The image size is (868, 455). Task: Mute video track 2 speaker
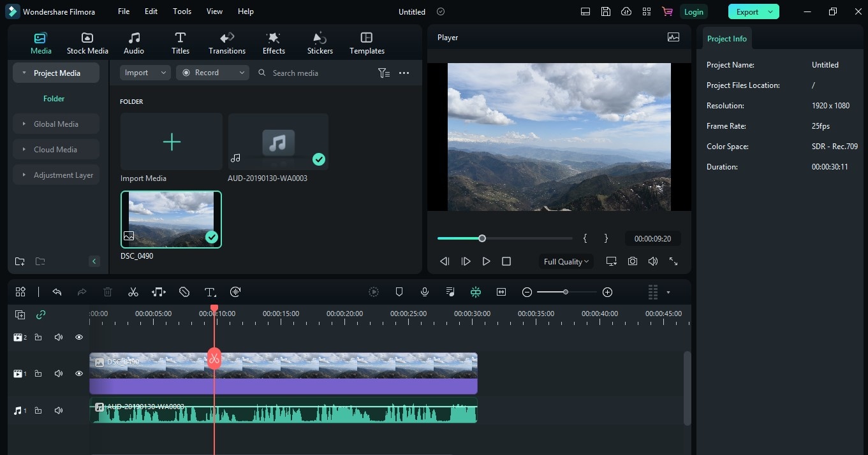tap(59, 337)
